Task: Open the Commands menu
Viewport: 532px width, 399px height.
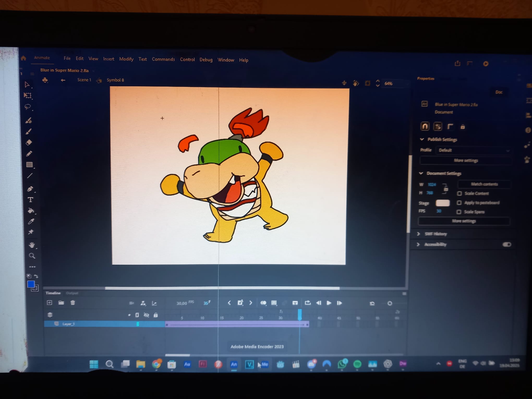Action: [163, 59]
